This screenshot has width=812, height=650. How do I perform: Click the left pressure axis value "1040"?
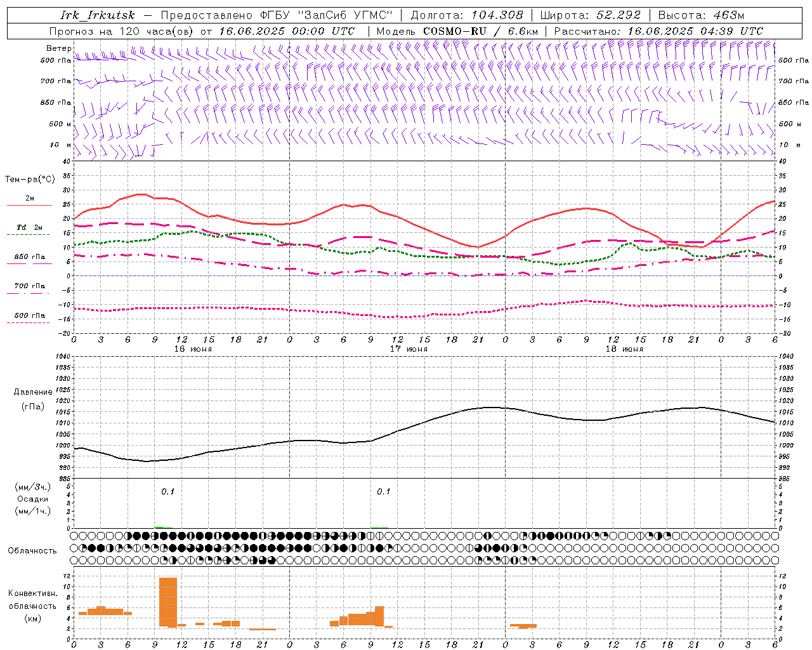62,356
